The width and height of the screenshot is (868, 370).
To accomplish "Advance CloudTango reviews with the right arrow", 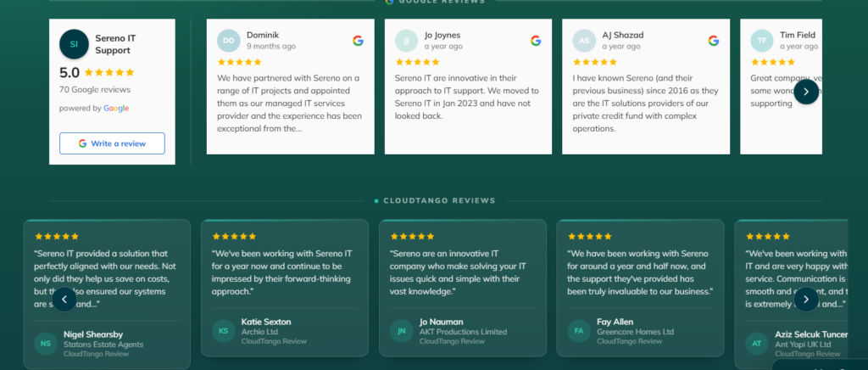I will (806, 300).
